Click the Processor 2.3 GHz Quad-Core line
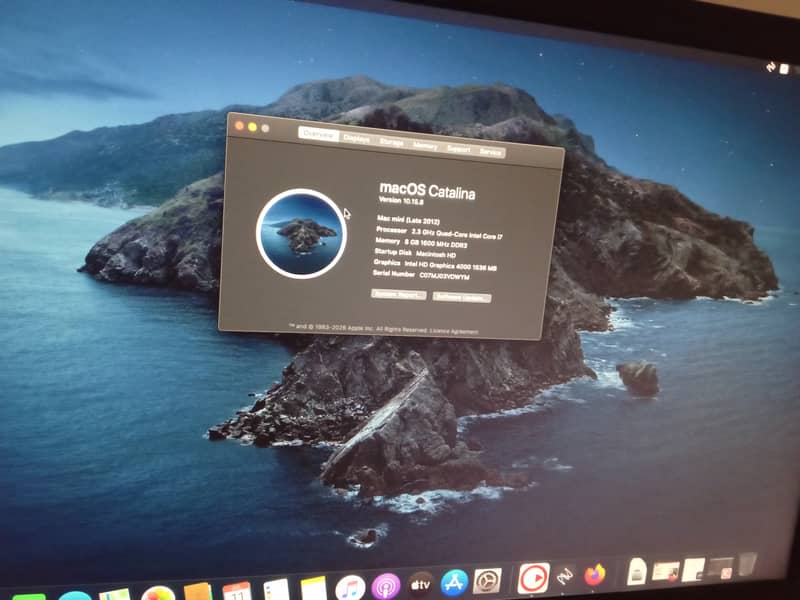800x600 pixels. [439, 233]
